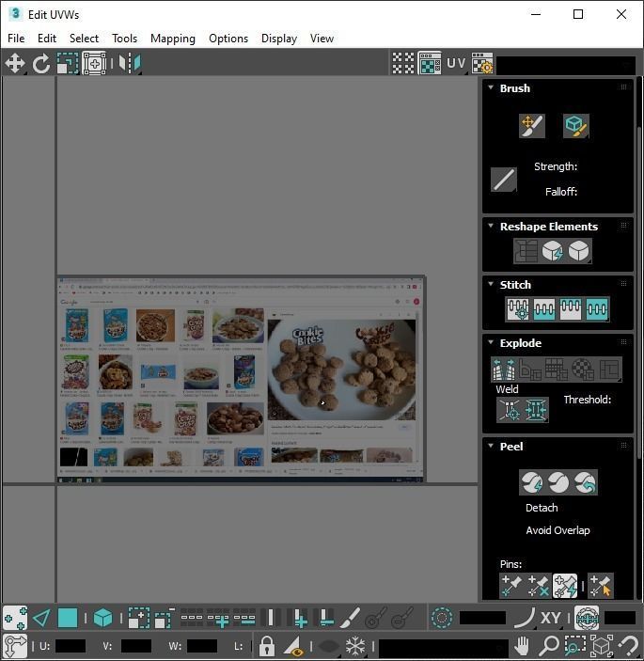This screenshot has height=661, width=644.
Task: Collapse the Peel rollout
Action: (491, 446)
